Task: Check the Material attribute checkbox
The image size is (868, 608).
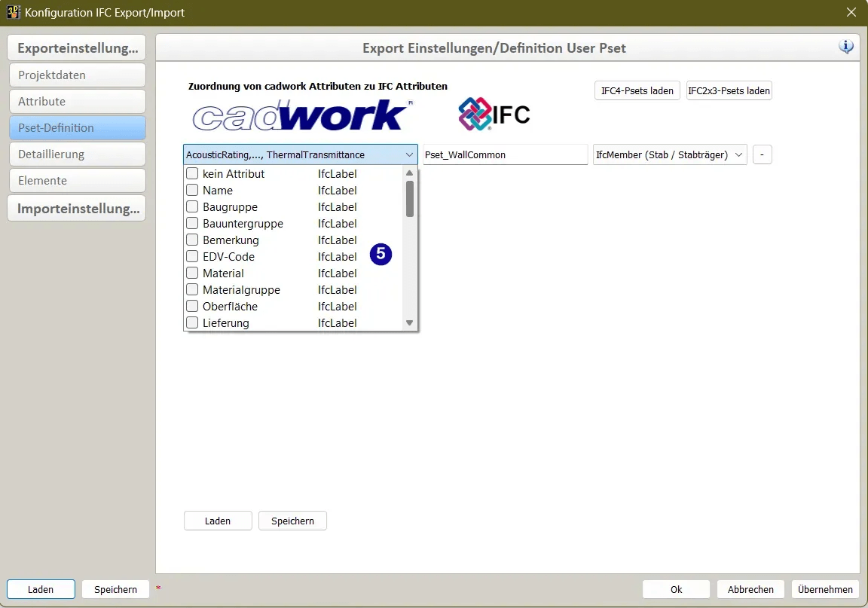Action: pos(192,273)
